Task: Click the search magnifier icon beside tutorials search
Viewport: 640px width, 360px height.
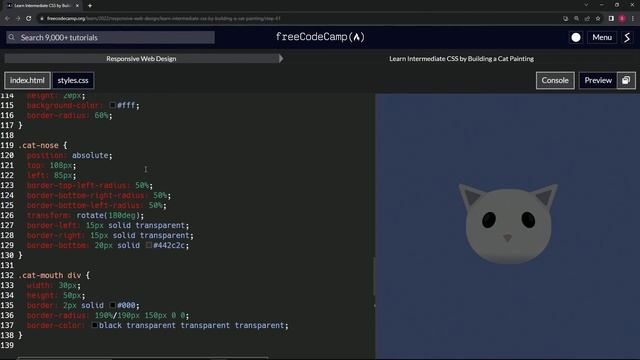Action: click(x=11, y=37)
